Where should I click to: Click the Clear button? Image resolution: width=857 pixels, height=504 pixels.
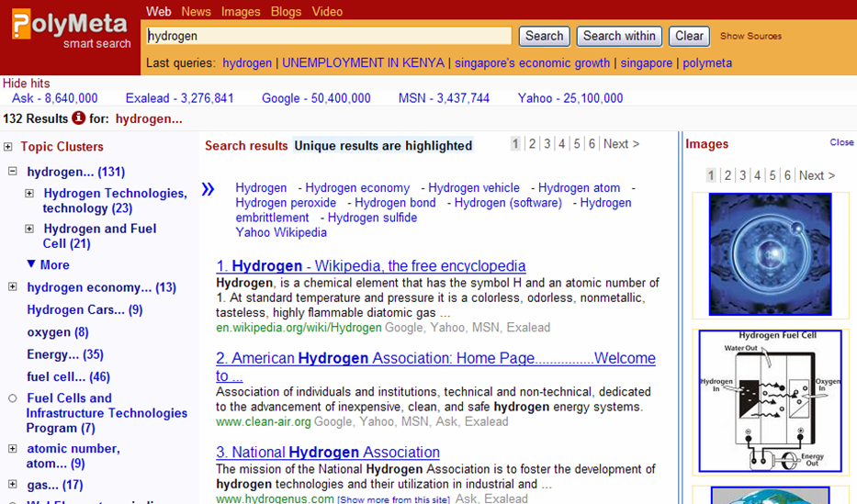point(689,36)
